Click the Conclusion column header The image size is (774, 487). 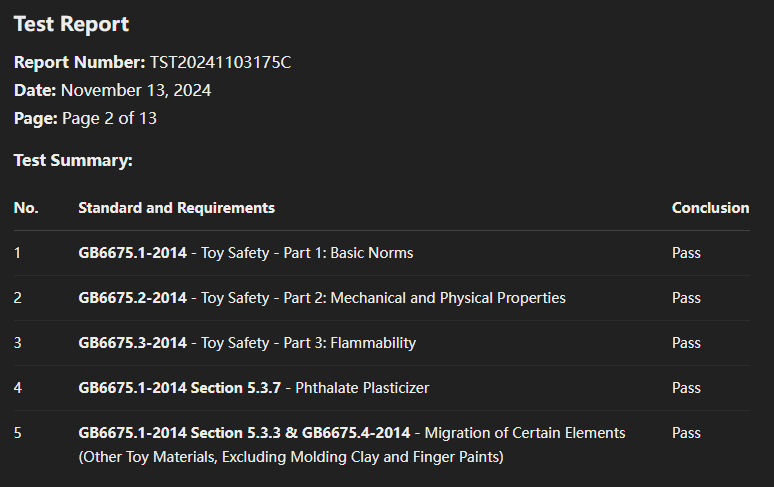[710, 208]
